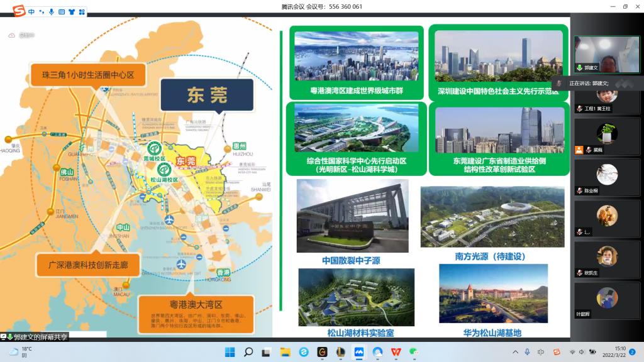Click the 陈业桐 participant tile
644x362 pixels.
tap(606, 177)
